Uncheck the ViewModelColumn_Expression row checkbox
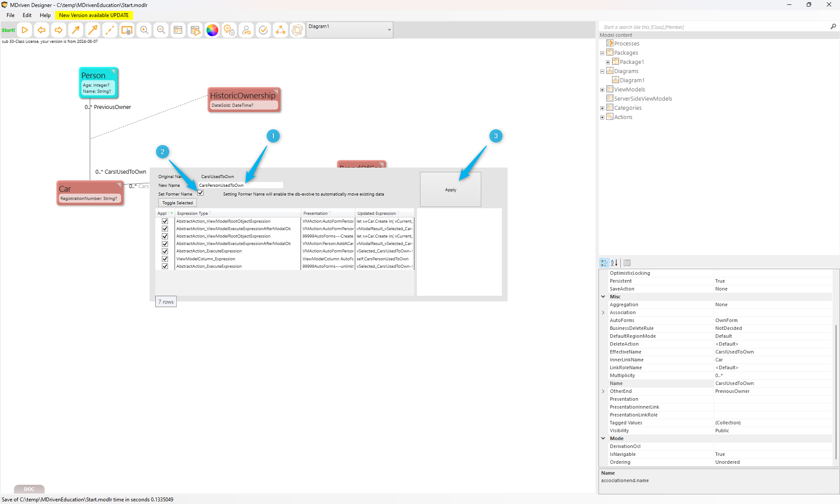Screen dimensions: 840x504 165,259
